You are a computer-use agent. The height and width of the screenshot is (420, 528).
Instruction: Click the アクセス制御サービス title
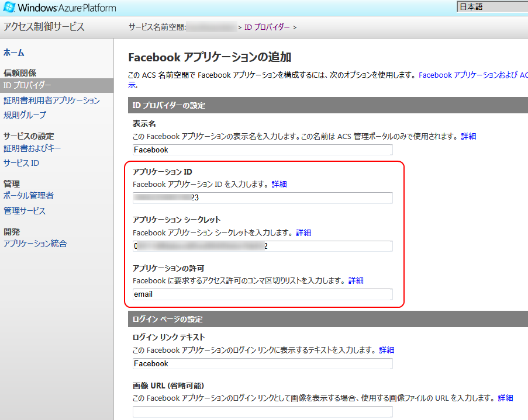coord(44,27)
